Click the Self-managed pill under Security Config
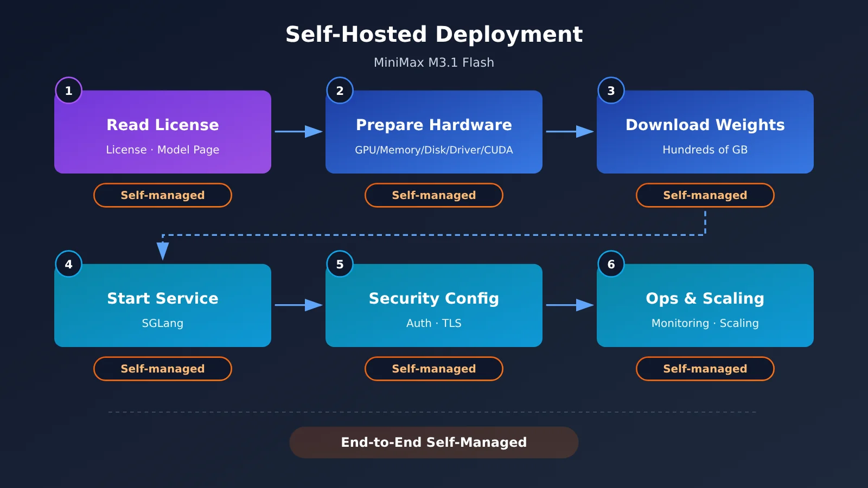The width and height of the screenshot is (868, 488). pos(434,369)
